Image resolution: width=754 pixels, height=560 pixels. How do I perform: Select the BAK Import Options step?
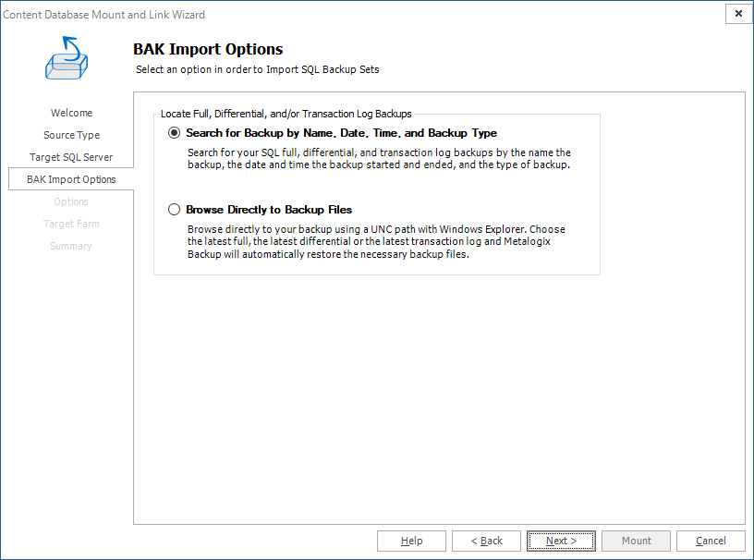click(71, 179)
